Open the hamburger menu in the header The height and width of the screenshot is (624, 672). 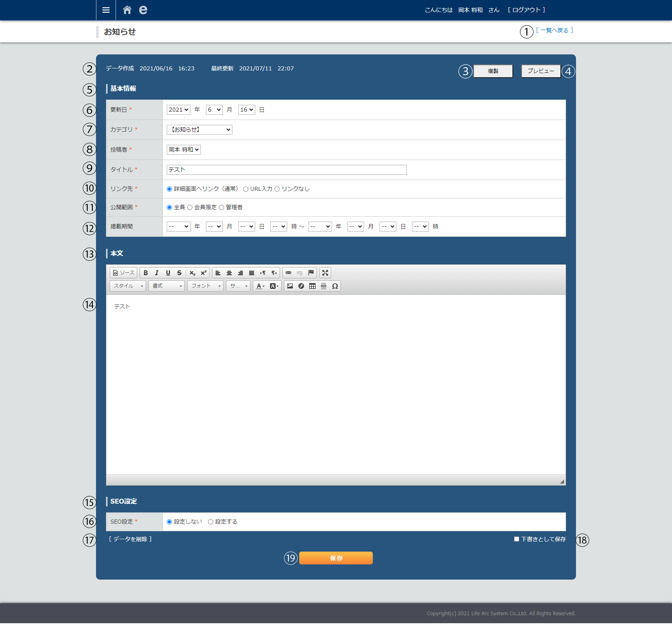[106, 10]
